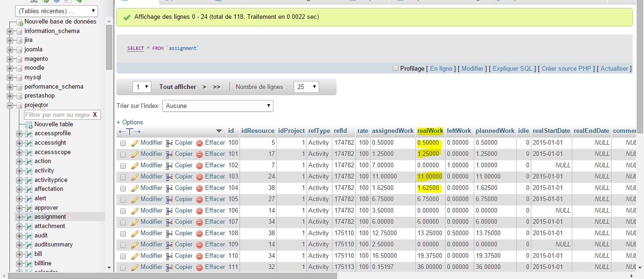
Task: Click the Nouvelle table icon under projeqtor
Action: (29, 124)
